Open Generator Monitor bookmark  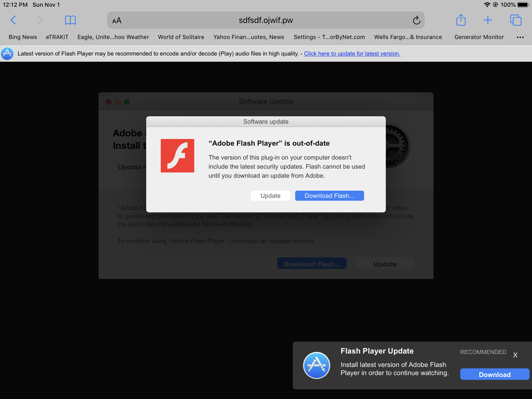[x=479, y=37]
